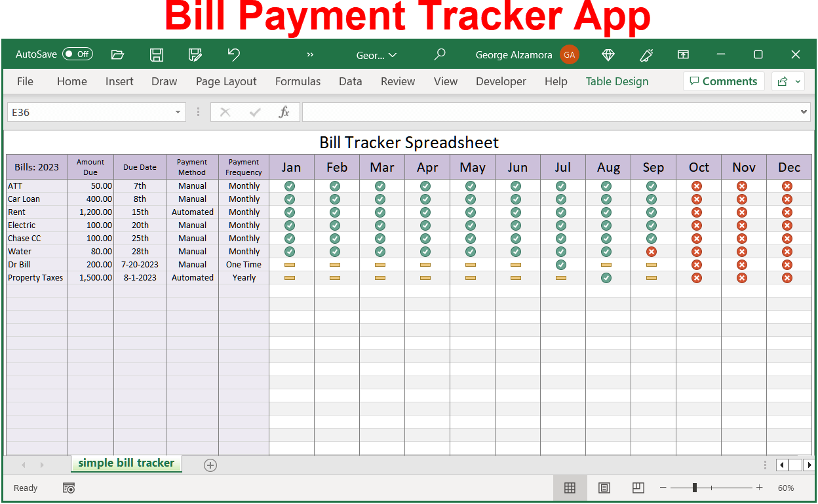Select the simple bill tracker sheet tab
The image size is (818, 504).
pyautogui.click(x=126, y=463)
